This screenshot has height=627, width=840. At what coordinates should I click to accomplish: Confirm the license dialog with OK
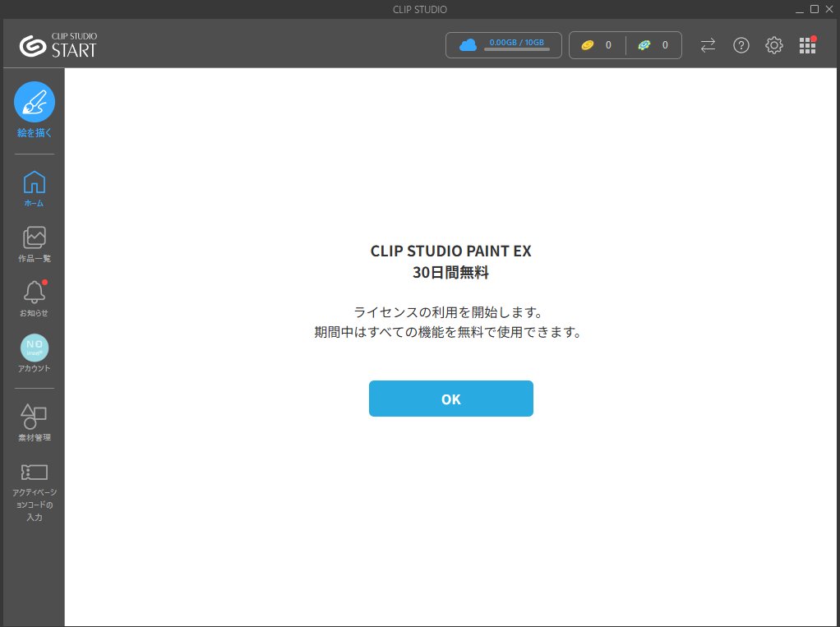pos(451,399)
